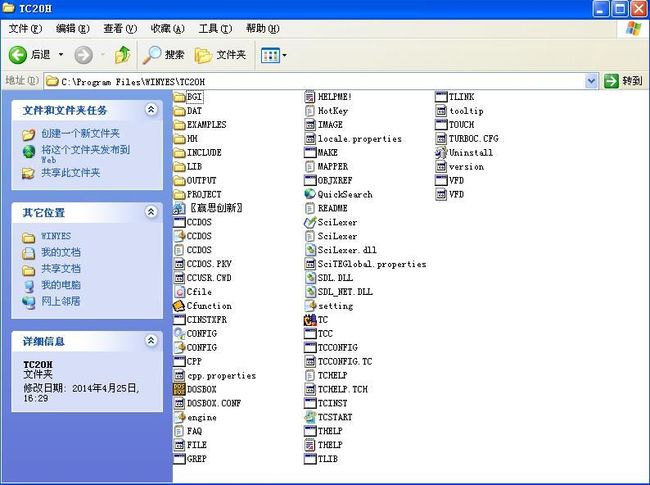Select the TLINK executable icon
The height and width of the screenshot is (485, 650).
coord(441,97)
